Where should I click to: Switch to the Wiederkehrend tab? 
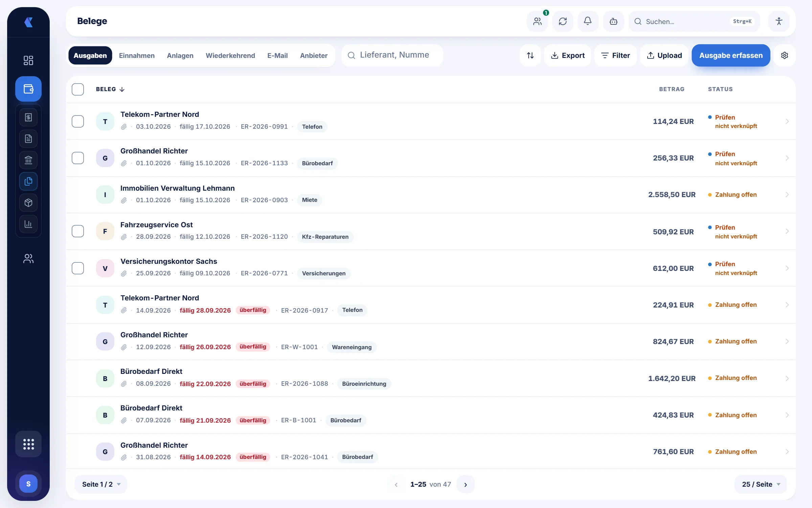[x=230, y=56]
